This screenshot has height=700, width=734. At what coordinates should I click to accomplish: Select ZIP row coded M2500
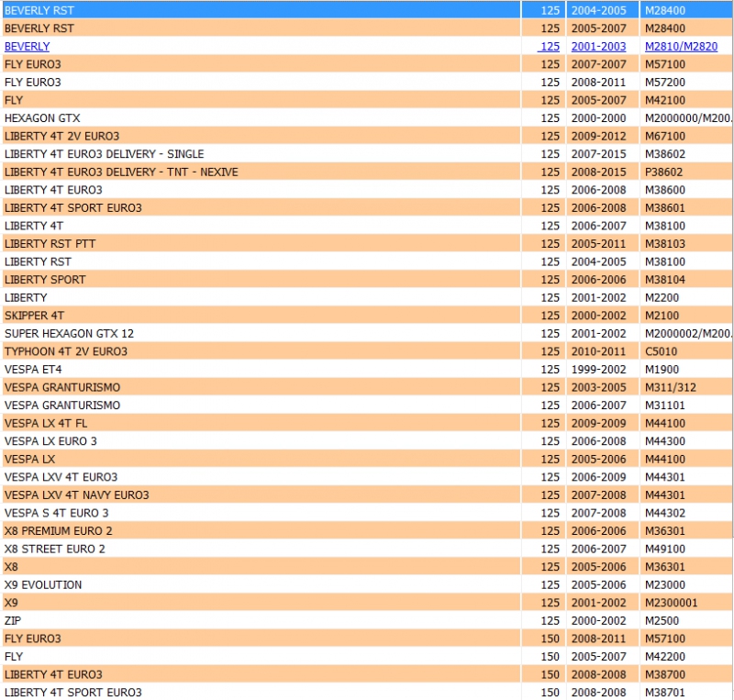coord(367,620)
